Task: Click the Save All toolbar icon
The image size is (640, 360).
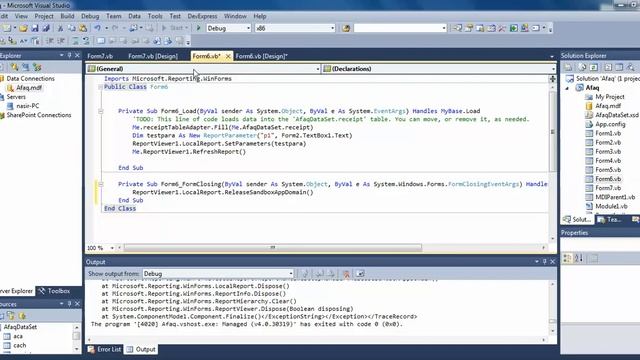Action: (46, 28)
